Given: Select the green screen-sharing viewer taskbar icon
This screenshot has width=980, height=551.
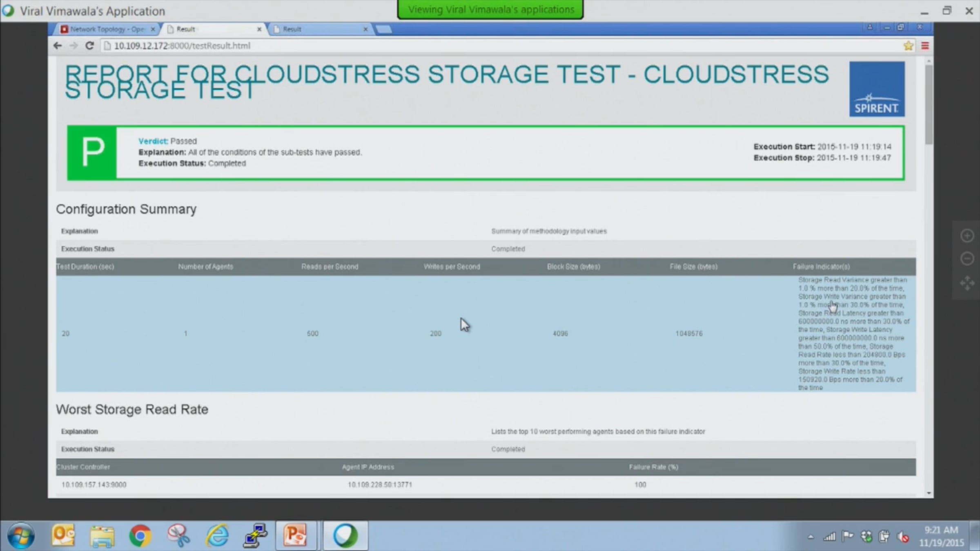Looking at the screenshot, I should tap(345, 535).
